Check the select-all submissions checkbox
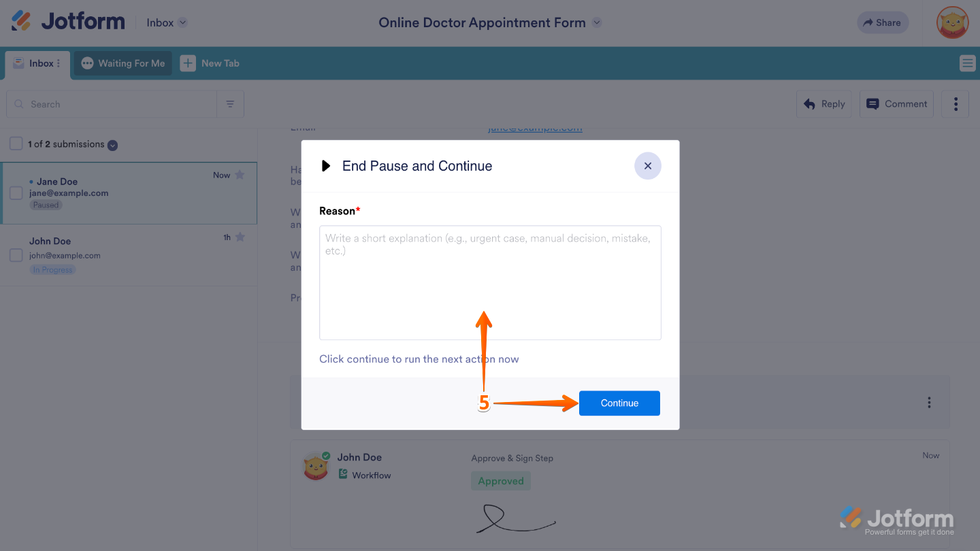This screenshot has width=980, height=551. tap(15, 144)
